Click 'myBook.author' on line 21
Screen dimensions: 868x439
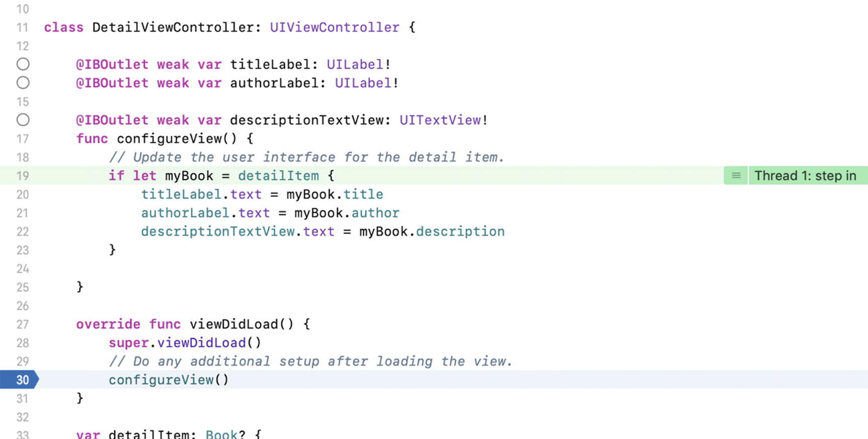click(x=347, y=213)
